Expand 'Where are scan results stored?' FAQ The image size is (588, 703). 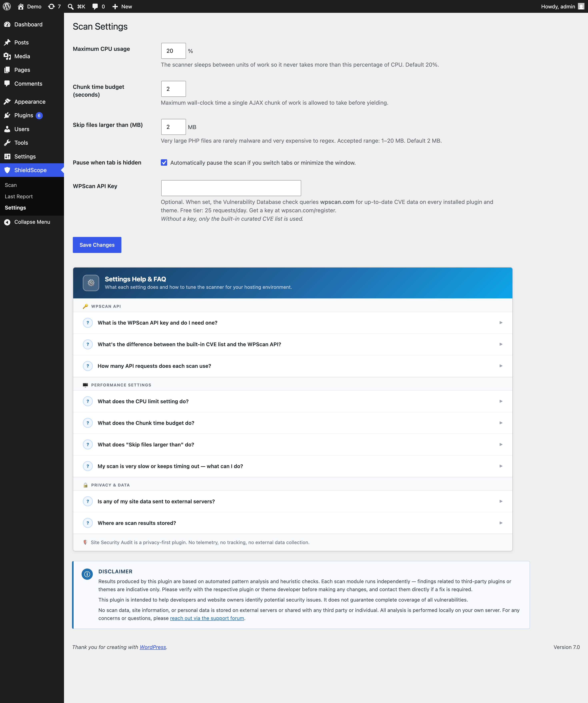click(292, 523)
